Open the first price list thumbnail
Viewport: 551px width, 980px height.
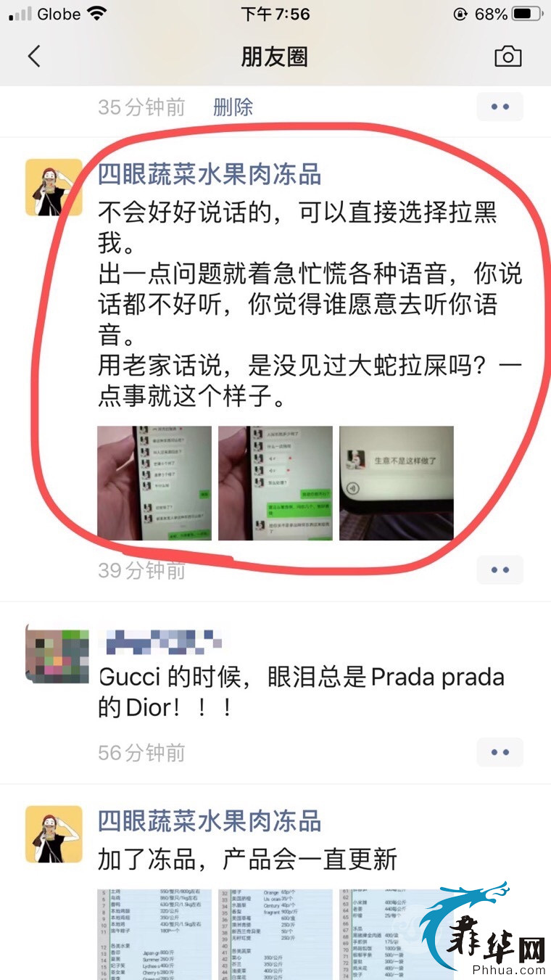pyautogui.click(x=154, y=934)
